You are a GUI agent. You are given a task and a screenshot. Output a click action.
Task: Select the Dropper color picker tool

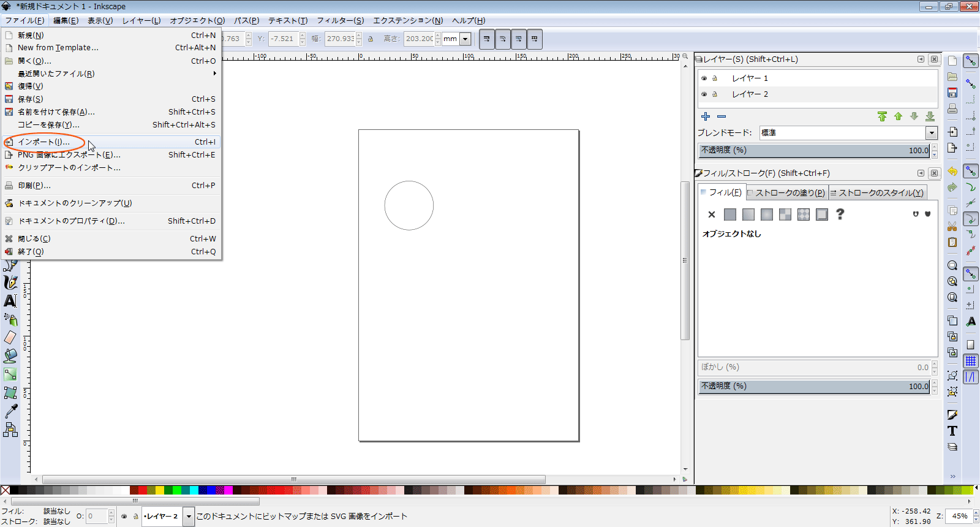10,411
